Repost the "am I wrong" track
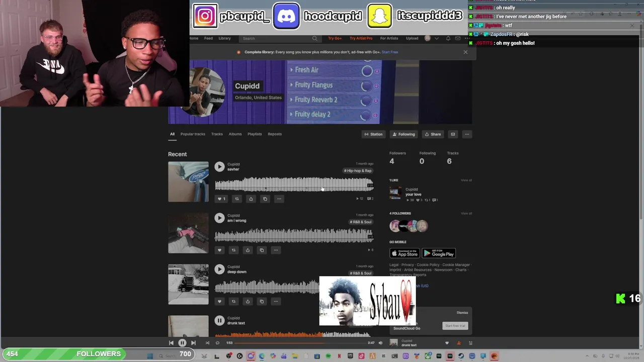The height and width of the screenshot is (362, 644). click(x=233, y=250)
